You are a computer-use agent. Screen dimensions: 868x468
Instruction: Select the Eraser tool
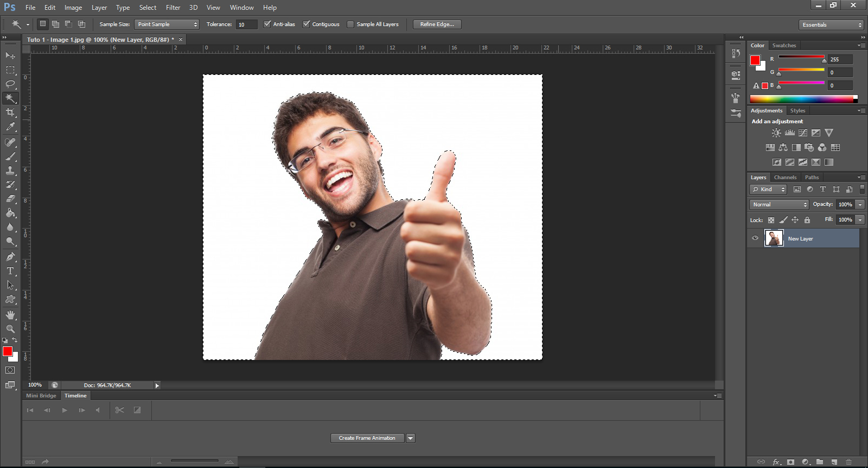point(10,199)
